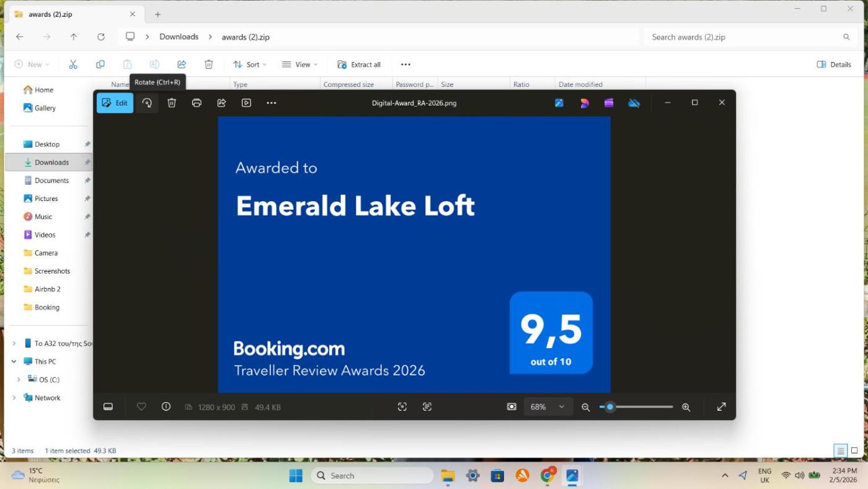868x489 pixels.
Task: Delete the image using the trash icon in Photos
Action: coord(172,103)
